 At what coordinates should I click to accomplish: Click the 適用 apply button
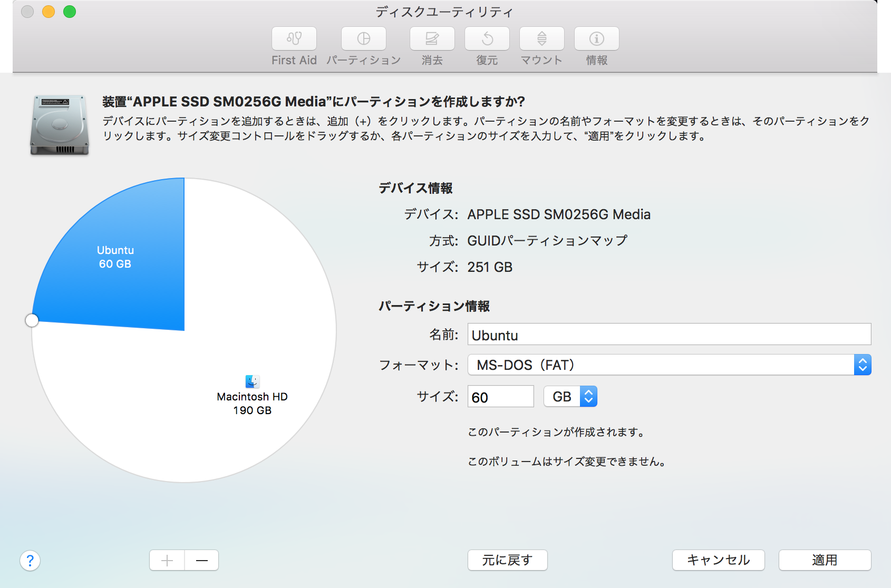pos(824,560)
